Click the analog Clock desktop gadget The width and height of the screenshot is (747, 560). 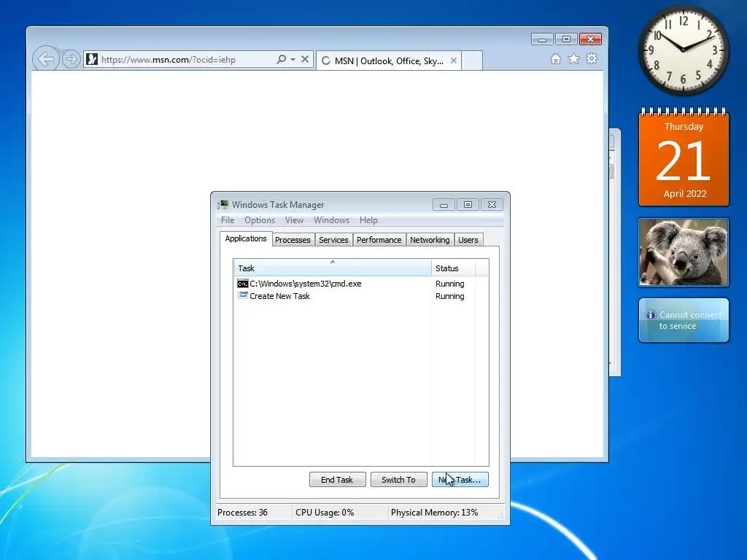[x=683, y=50]
